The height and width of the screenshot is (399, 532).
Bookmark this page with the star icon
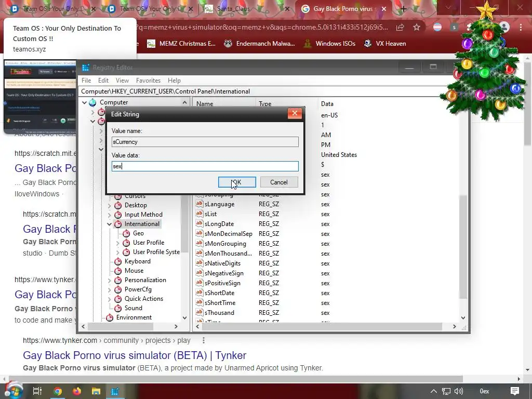416,27
